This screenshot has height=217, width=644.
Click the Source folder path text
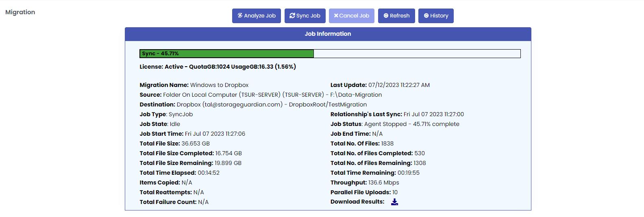point(272,95)
